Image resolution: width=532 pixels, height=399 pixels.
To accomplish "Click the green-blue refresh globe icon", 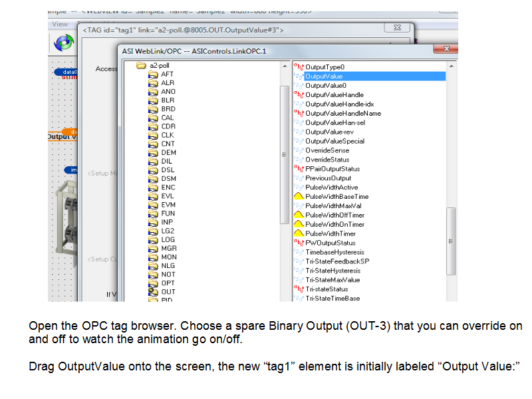I will (64, 43).
